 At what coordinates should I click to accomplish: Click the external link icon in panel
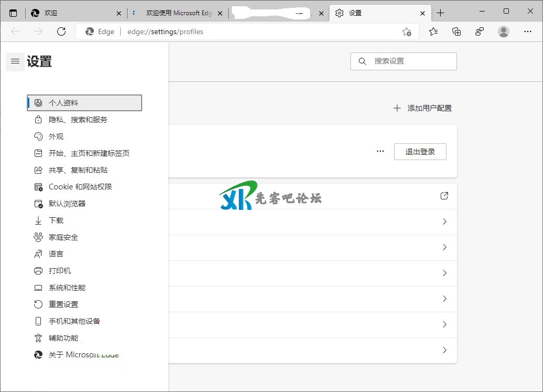tap(444, 196)
